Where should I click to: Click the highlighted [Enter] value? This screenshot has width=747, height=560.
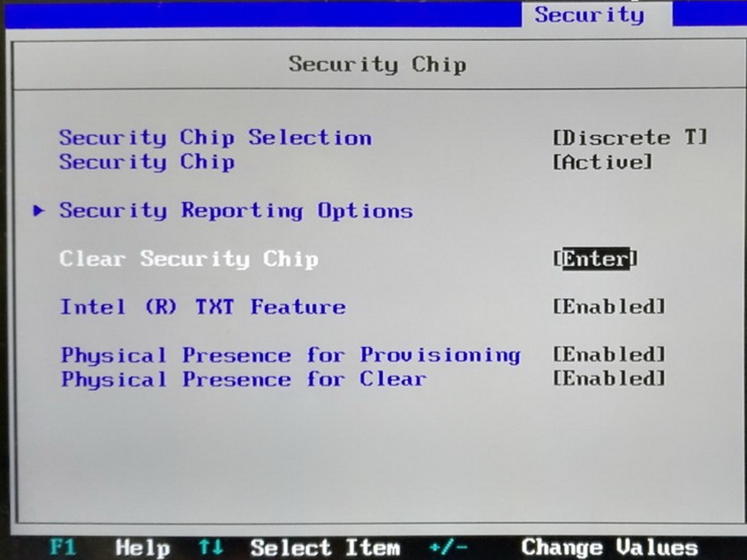click(595, 259)
